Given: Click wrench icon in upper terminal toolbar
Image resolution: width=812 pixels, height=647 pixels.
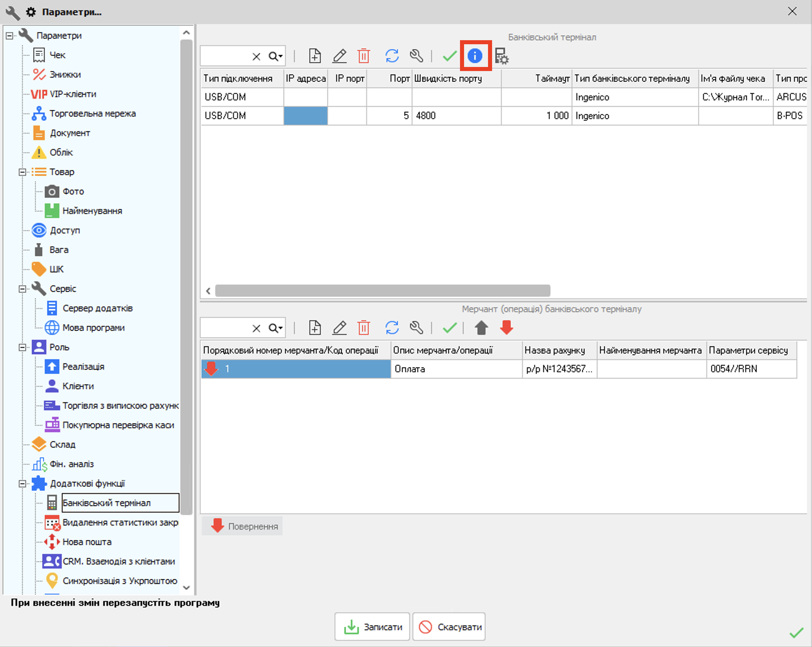Looking at the screenshot, I should coord(417,56).
